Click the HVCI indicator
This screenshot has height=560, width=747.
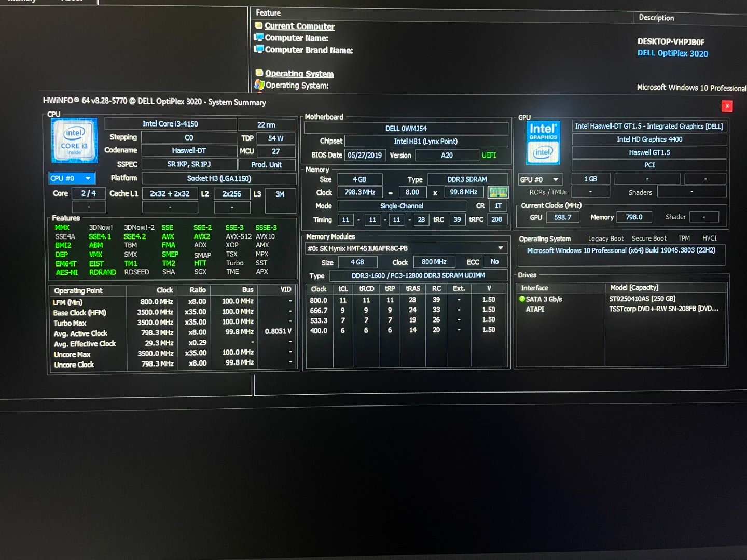point(709,239)
